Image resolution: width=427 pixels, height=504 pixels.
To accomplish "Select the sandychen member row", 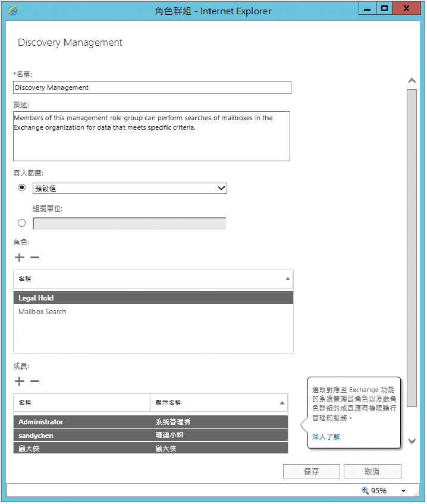I will pos(150,435).
